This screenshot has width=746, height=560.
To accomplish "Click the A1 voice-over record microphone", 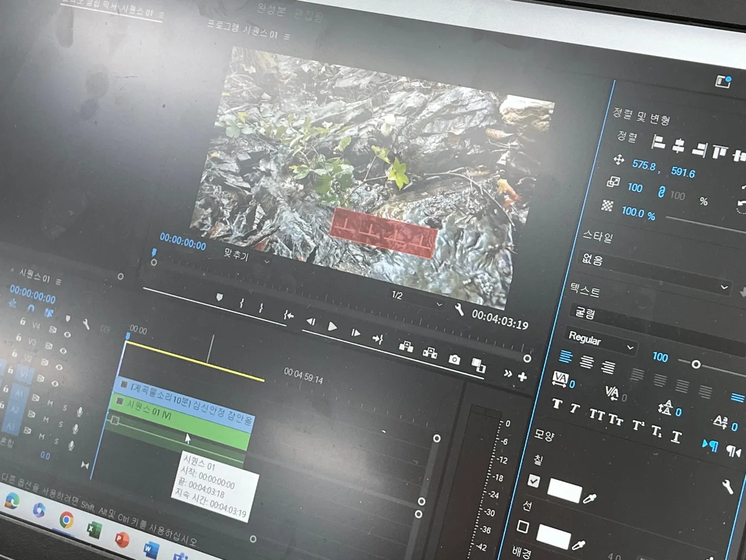I will [80, 411].
